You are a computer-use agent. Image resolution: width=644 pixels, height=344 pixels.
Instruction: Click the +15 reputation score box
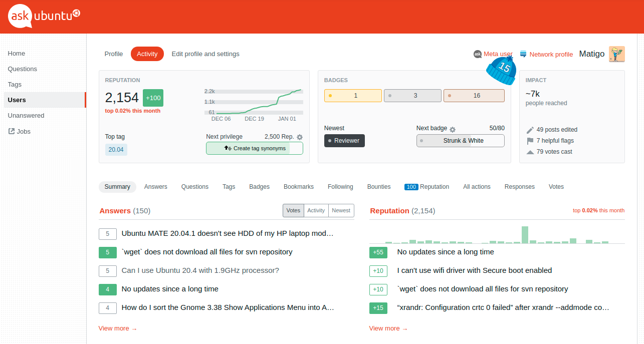click(x=378, y=307)
